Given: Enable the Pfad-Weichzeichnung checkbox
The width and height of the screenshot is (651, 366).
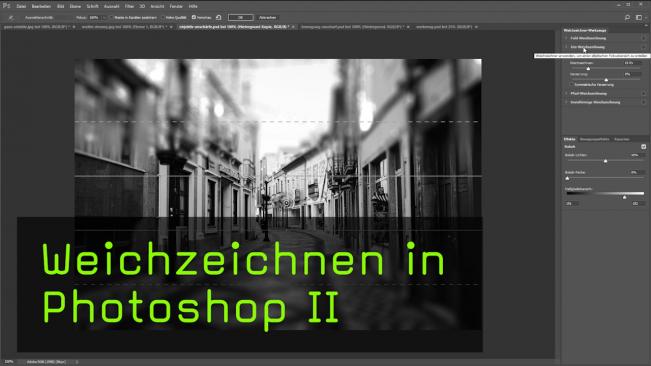Looking at the screenshot, I should pyautogui.click(x=644, y=93).
